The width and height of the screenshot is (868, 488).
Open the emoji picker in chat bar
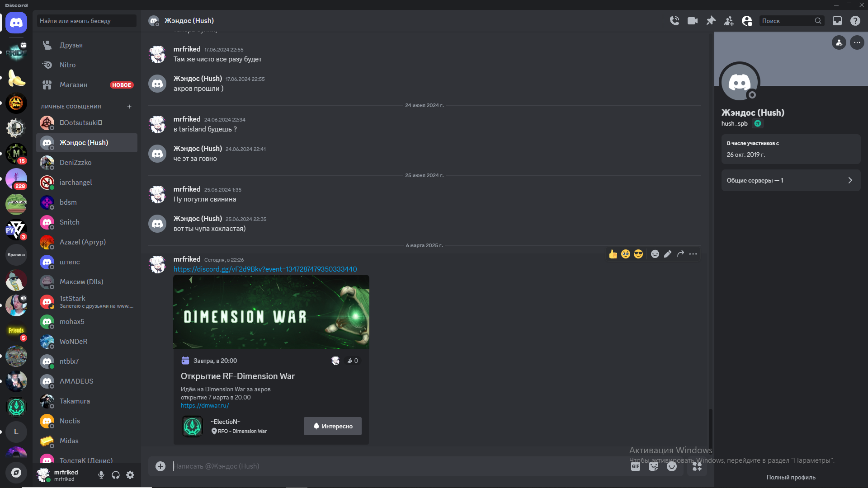pyautogui.click(x=672, y=466)
